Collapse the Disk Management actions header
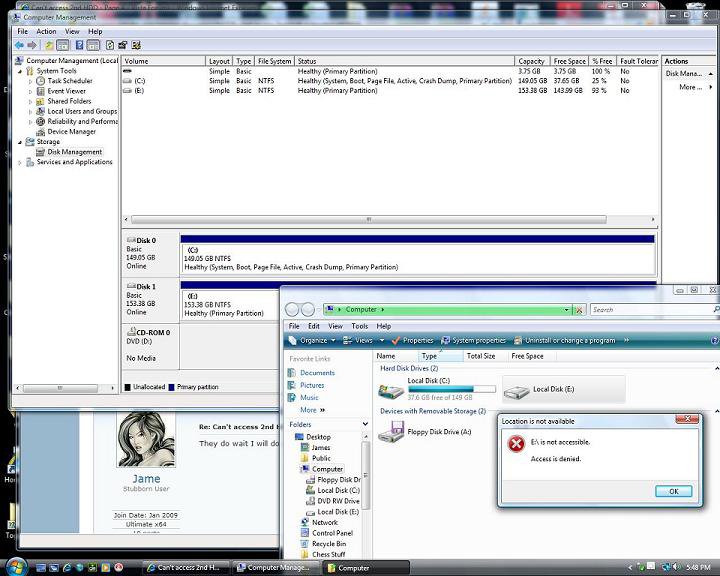This screenshot has height=576, width=720. pos(711,74)
